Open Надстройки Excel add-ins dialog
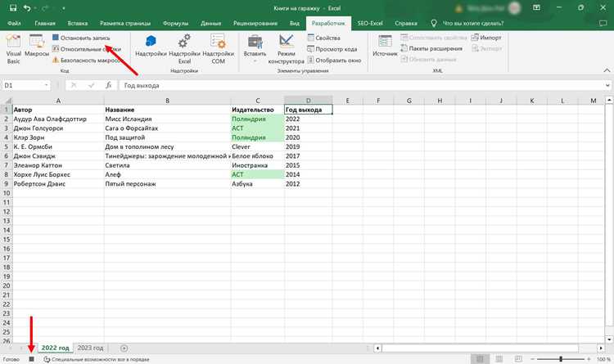This screenshot has height=364, width=614. click(x=184, y=49)
